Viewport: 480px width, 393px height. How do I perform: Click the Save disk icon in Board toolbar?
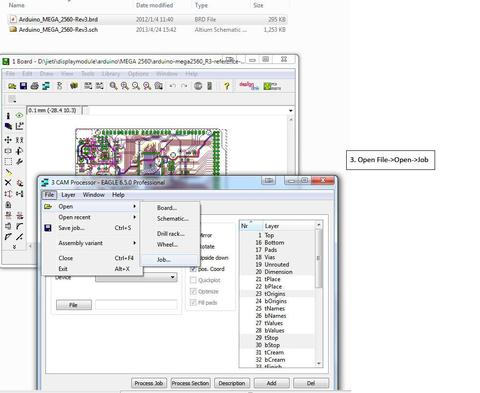pos(23,86)
